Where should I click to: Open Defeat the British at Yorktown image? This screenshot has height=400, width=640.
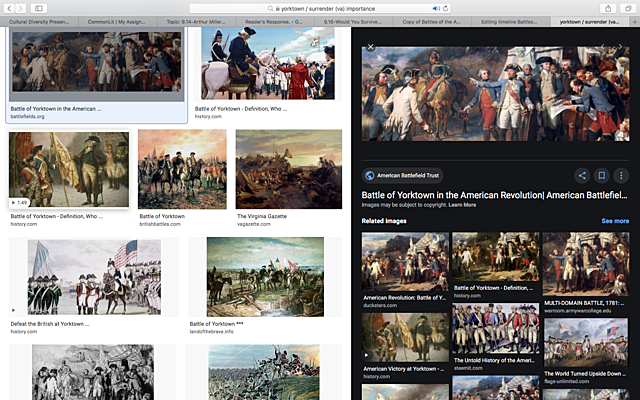(94, 277)
